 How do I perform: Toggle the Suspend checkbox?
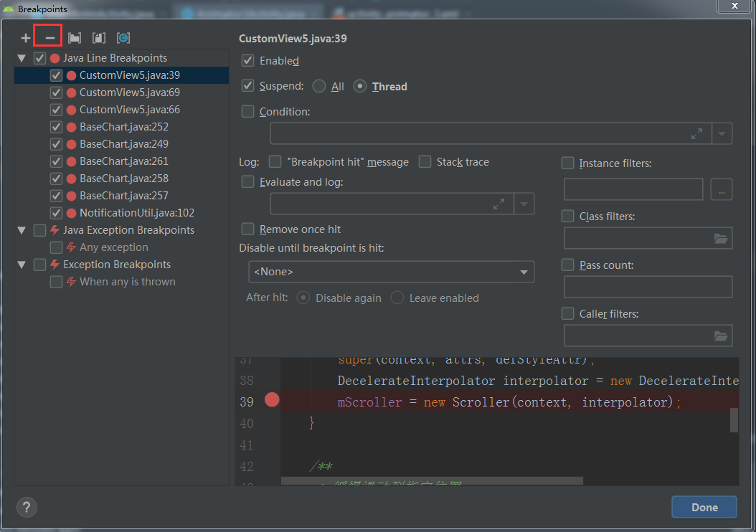tap(248, 86)
